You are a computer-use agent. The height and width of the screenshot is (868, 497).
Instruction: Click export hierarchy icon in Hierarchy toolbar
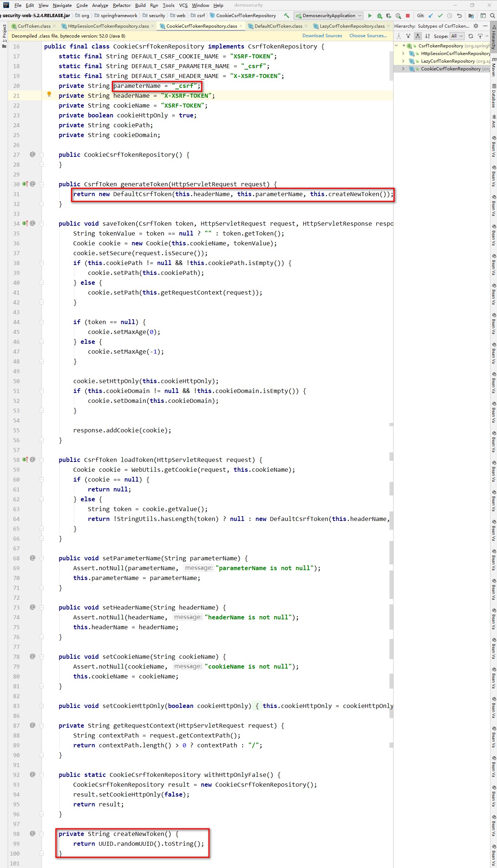coord(480,36)
